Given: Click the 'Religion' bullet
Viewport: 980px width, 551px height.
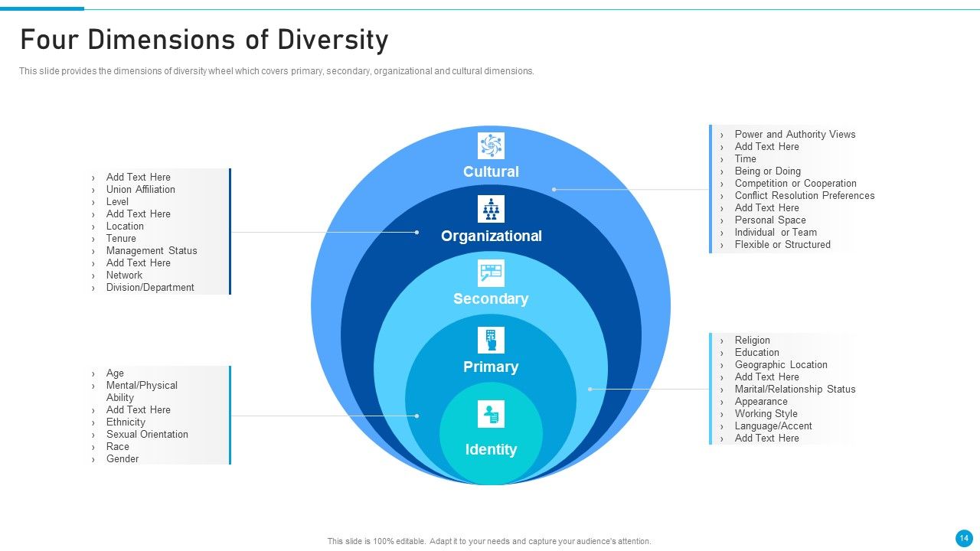Looking at the screenshot, I should (752, 341).
